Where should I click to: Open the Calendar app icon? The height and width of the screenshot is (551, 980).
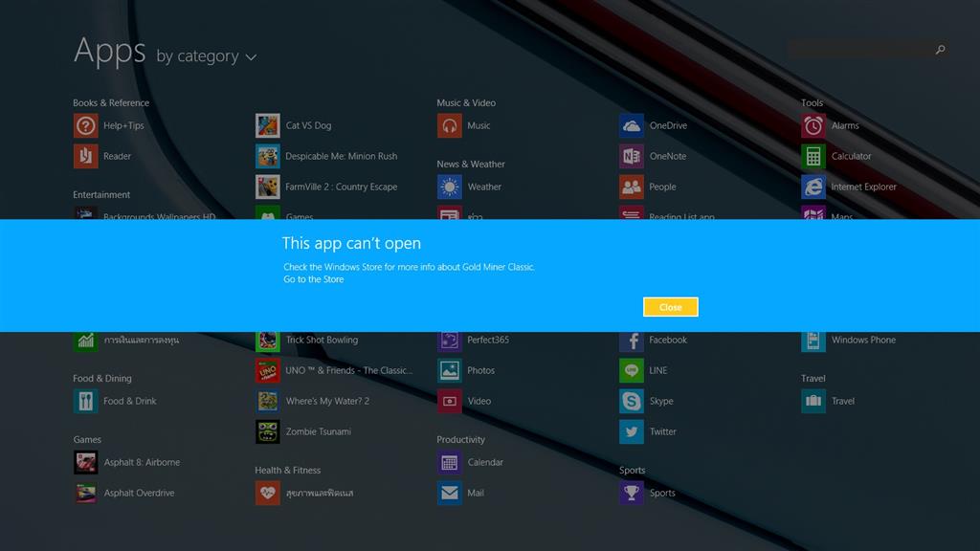tap(450, 462)
